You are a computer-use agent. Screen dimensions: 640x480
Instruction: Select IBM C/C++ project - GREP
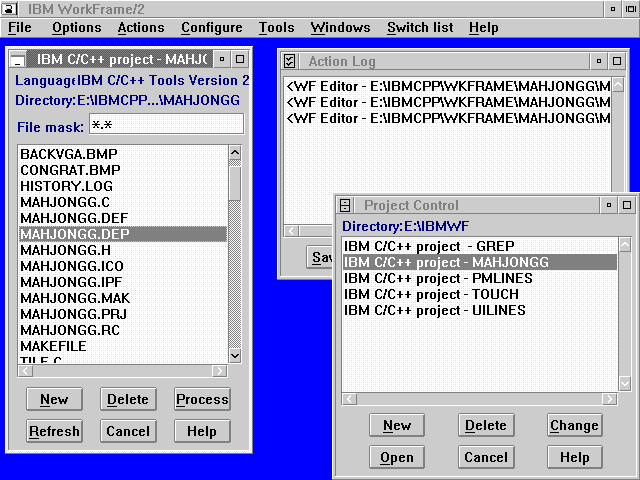(480, 246)
